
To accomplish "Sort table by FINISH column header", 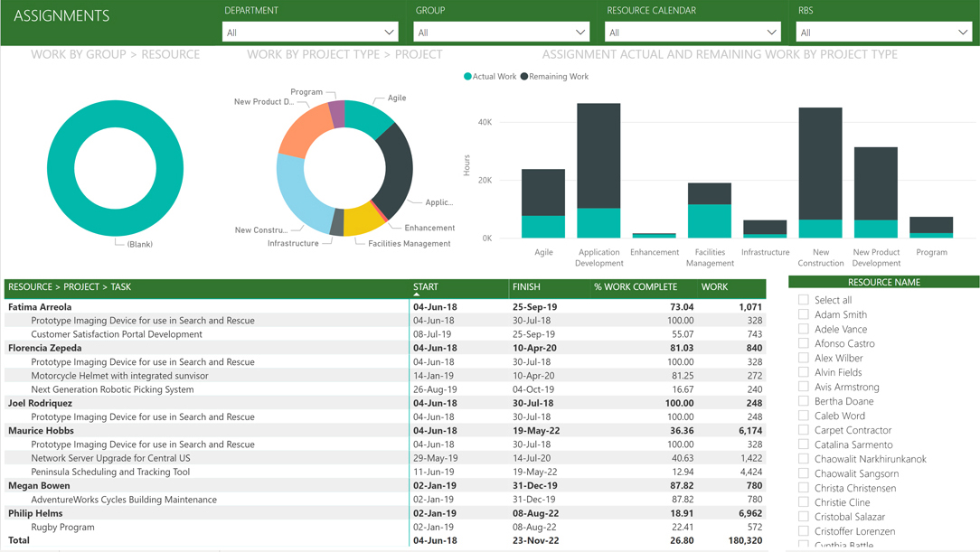I will pyautogui.click(x=526, y=287).
